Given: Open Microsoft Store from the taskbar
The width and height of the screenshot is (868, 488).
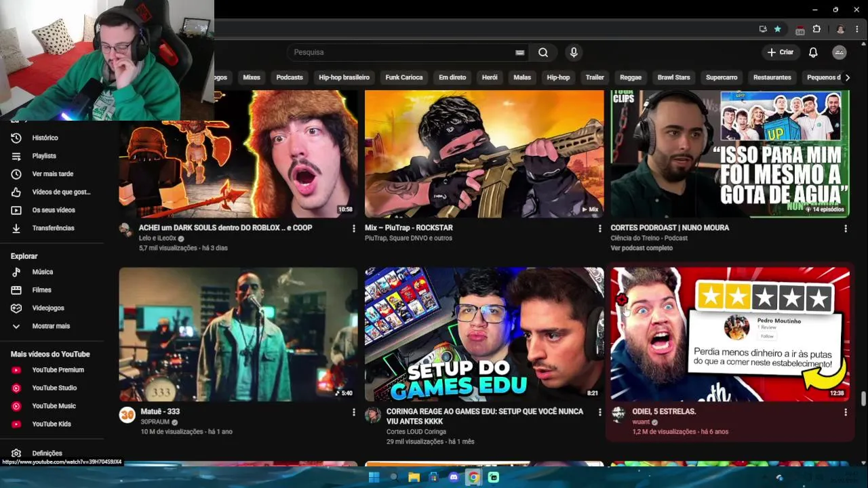Looking at the screenshot, I should click(x=434, y=477).
